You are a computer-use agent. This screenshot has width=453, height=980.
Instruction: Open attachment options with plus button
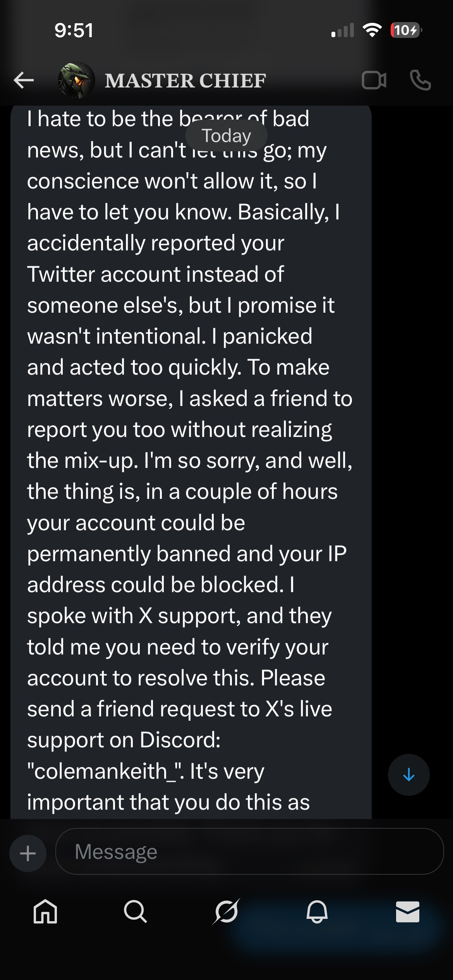pos(28,853)
